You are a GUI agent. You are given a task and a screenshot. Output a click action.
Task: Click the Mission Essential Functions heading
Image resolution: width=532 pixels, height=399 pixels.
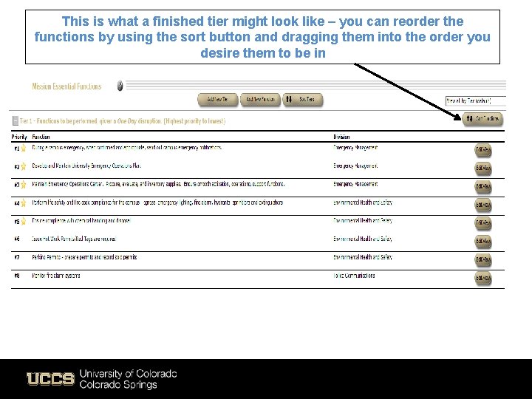coord(66,86)
